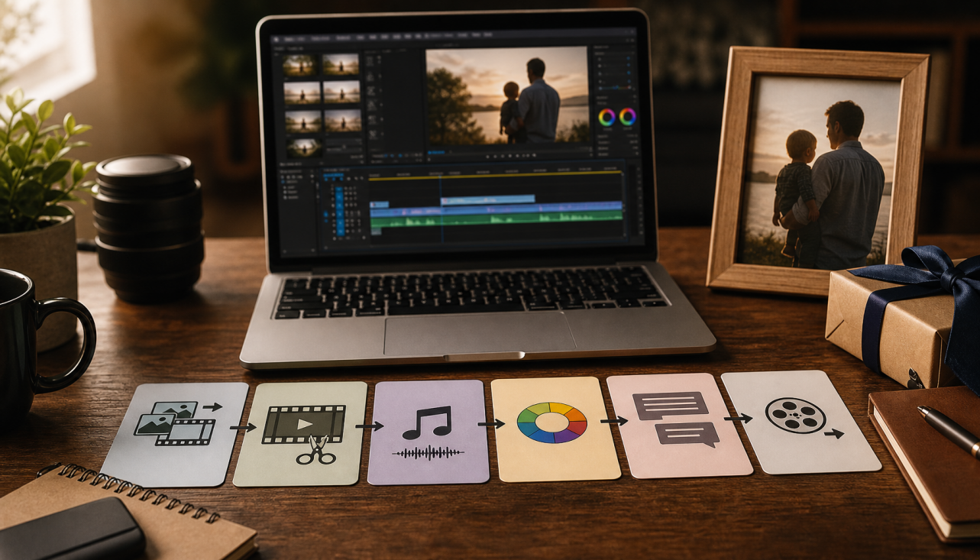Adjust the left color wheel in the grading panel

coord(607,117)
